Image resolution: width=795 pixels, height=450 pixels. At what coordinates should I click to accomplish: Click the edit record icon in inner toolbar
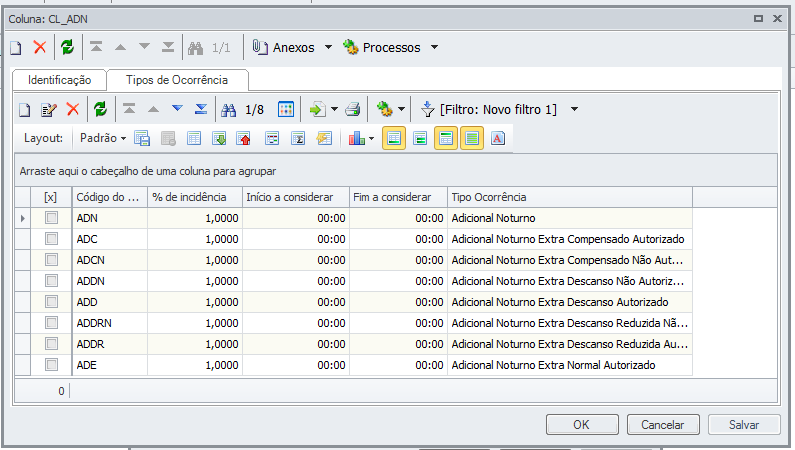click(48, 109)
